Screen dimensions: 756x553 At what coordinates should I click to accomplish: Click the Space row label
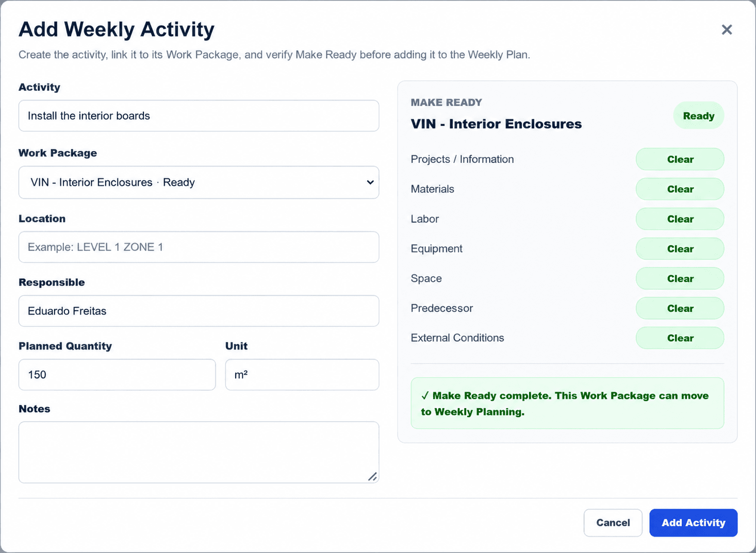[x=426, y=279]
